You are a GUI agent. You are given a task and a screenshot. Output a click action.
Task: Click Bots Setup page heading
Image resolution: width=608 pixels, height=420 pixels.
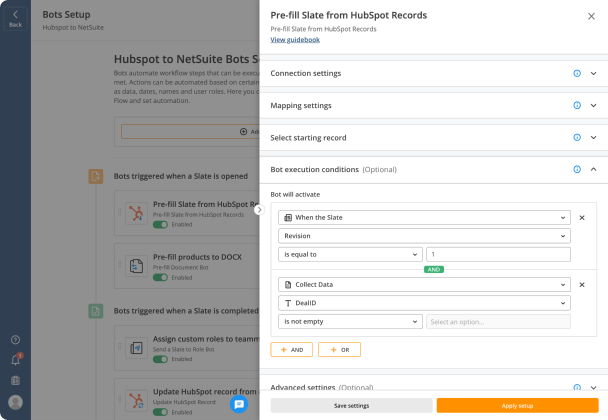click(66, 15)
